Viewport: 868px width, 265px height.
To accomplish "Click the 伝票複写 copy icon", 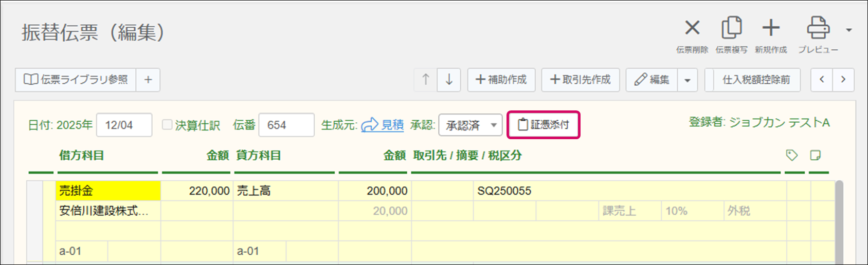I will 731,28.
